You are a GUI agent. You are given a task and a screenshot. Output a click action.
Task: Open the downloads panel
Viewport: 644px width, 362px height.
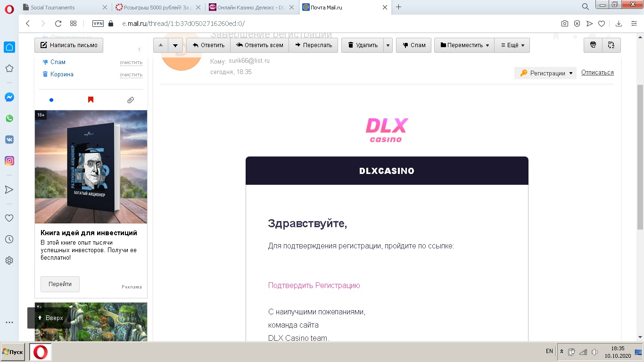619,24
